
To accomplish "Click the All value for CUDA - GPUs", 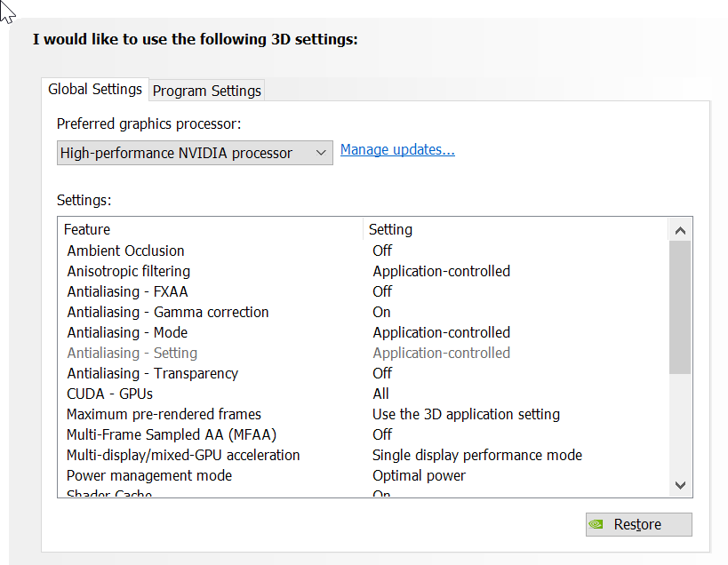I will pyautogui.click(x=380, y=394).
